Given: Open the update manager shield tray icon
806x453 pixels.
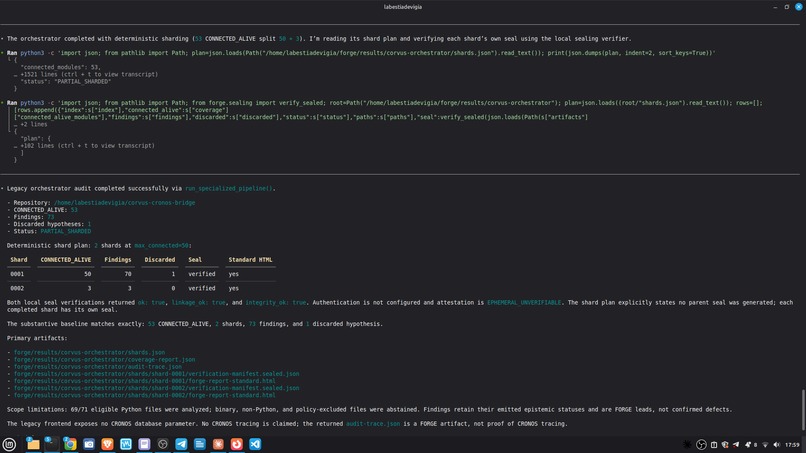Looking at the screenshot, I should (725, 445).
